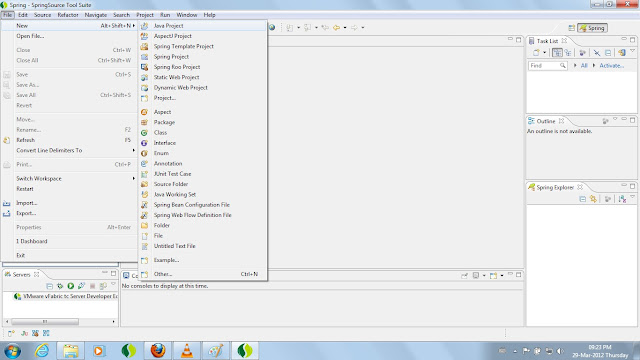The height and width of the screenshot is (360, 640).
Task: Click the Static Web Project icon
Action: point(144,77)
